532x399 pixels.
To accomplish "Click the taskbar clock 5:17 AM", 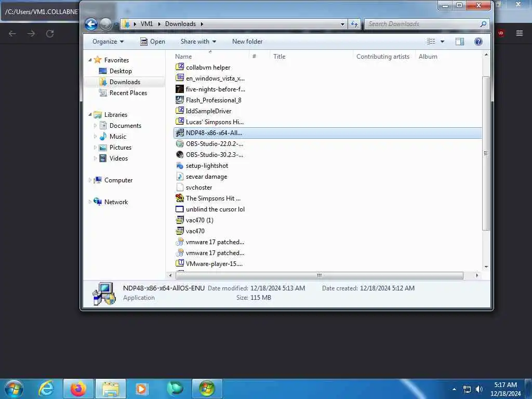I will 506,385.
